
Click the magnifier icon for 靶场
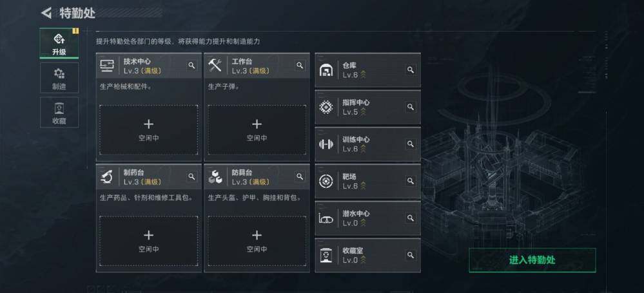point(410,180)
